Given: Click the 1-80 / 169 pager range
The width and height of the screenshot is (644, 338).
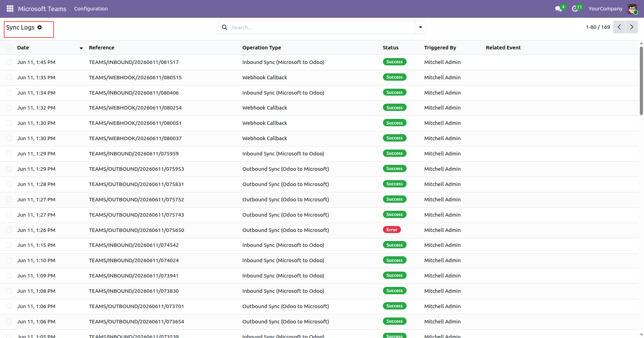Looking at the screenshot, I should [x=598, y=27].
